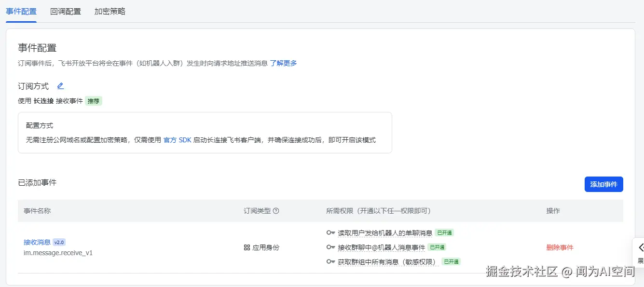Click the 应用身份 subscription type cell
The image size is (644, 287).
pos(261,247)
